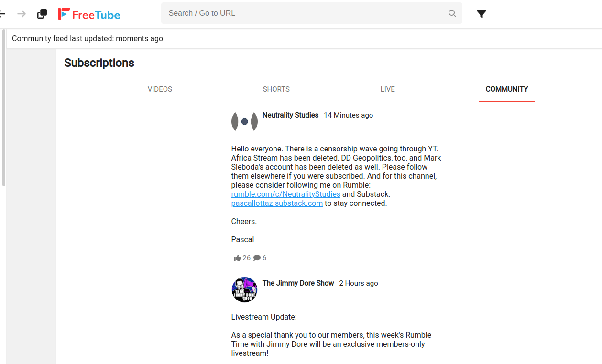
Task: Open pascallottaz.substack.com link
Action: point(277,203)
